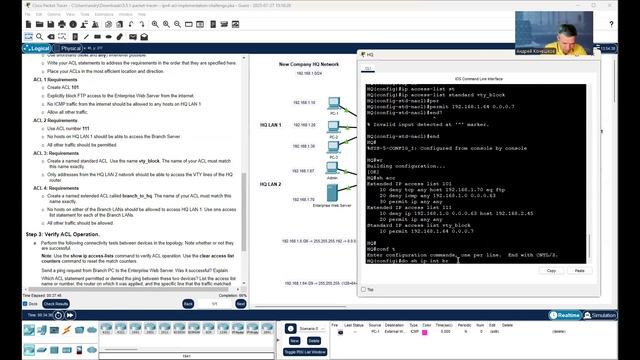This screenshot has height=360, width=640.
Task: Click PC-1 in the HQ topology
Action: pos(334,104)
